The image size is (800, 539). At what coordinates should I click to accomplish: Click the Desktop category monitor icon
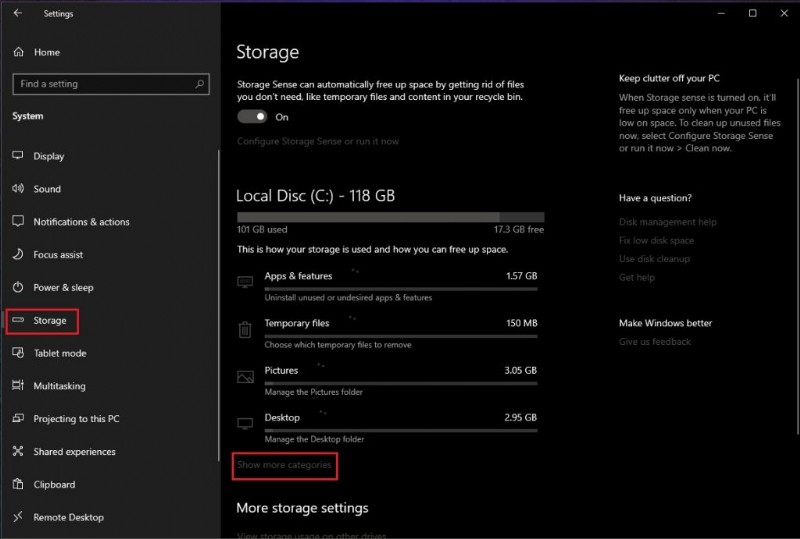245,424
